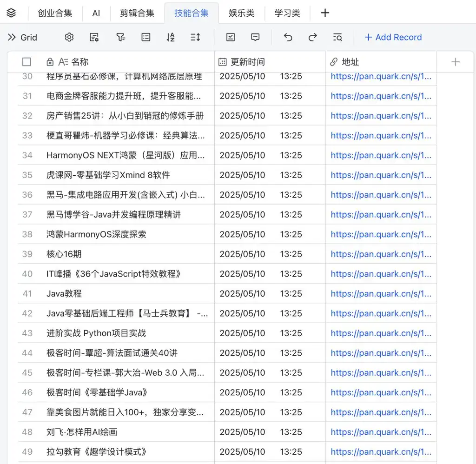Open field configuration icon
This screenshot has width=476, height=464.
[x=94, y=37]
